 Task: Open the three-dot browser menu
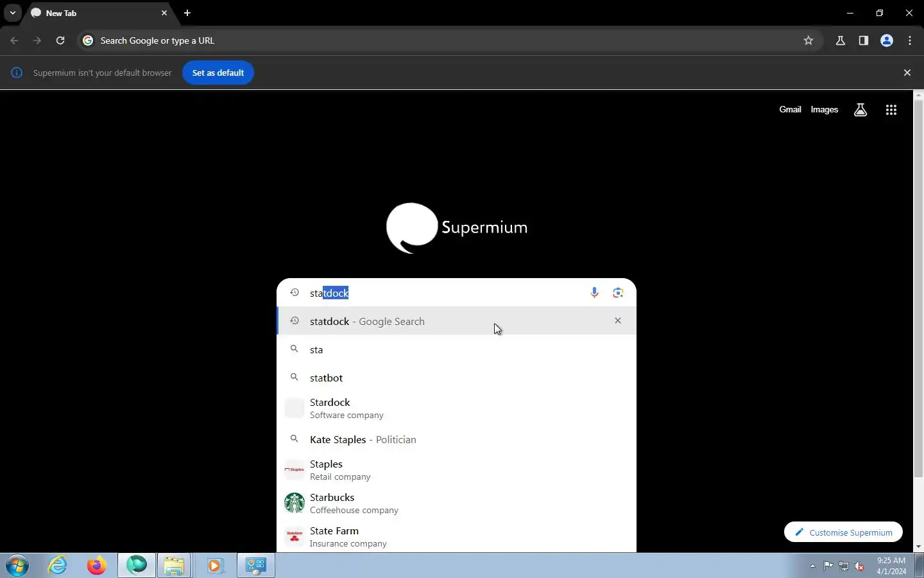point(910,40)
